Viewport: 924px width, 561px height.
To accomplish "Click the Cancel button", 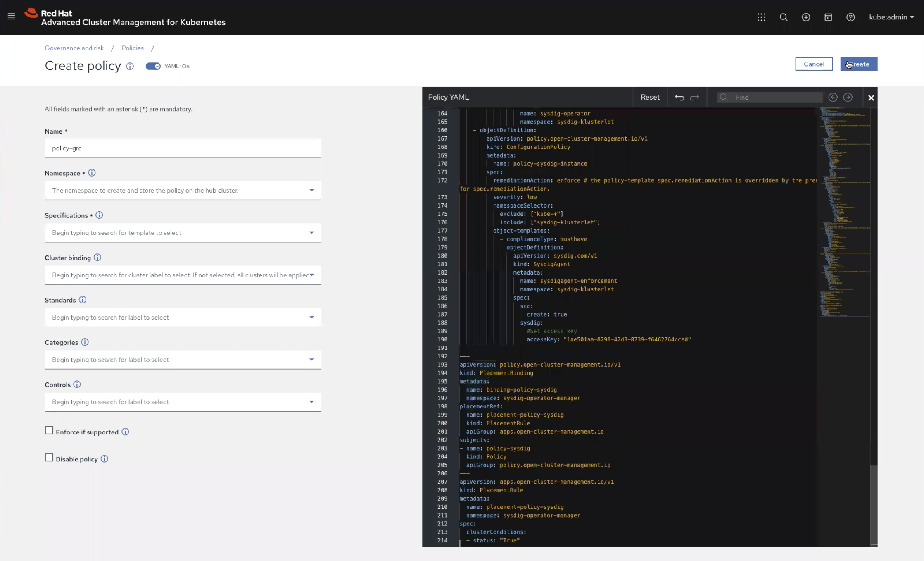I will (x=814, y=64).
